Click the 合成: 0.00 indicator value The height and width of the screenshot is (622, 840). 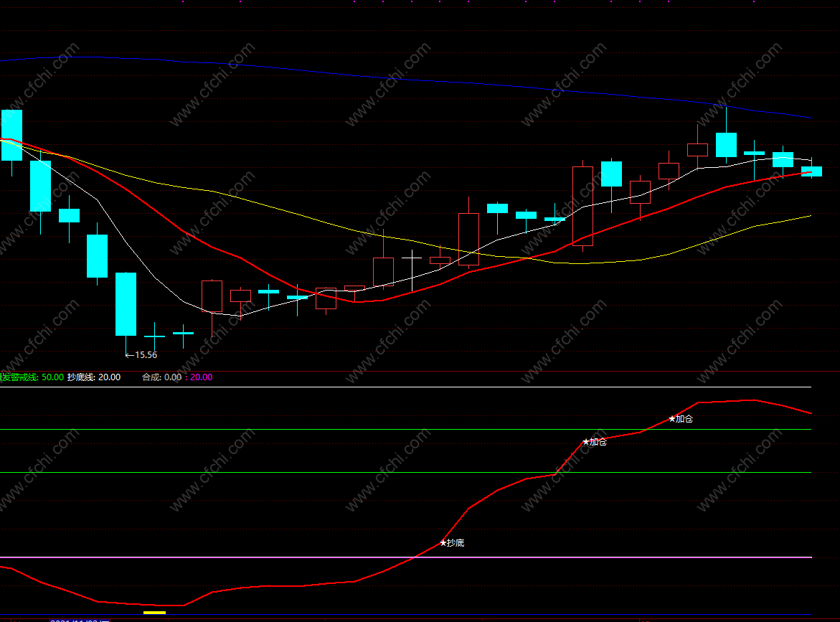tap(161, 377)
